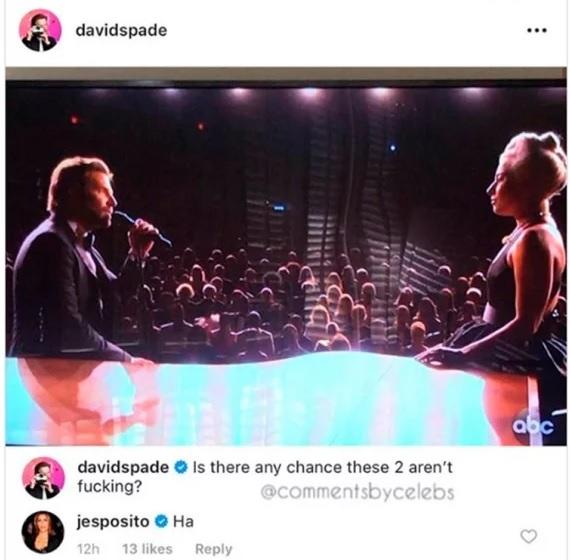Open davidspade's profile picture in post header
This screenshot has height=560, width=570.
pos(40,30)
